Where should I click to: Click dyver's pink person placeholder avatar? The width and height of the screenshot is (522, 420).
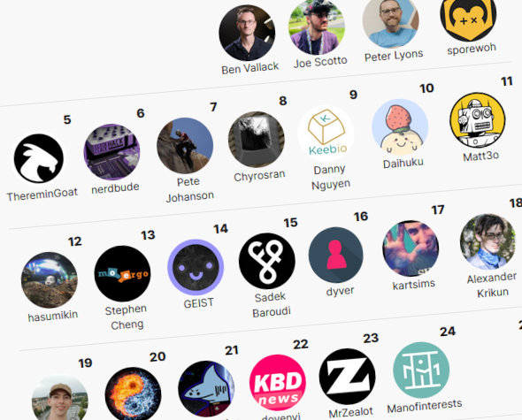[x=336, y=255]
